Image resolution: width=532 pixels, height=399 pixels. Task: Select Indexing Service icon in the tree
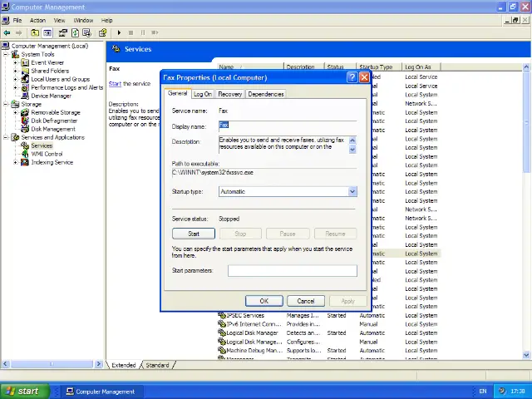pos(25,162)
